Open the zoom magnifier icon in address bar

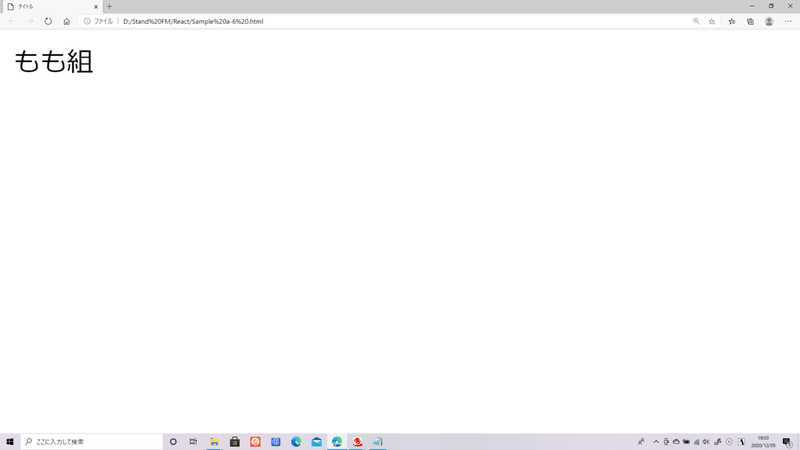[x=696, y=21]
